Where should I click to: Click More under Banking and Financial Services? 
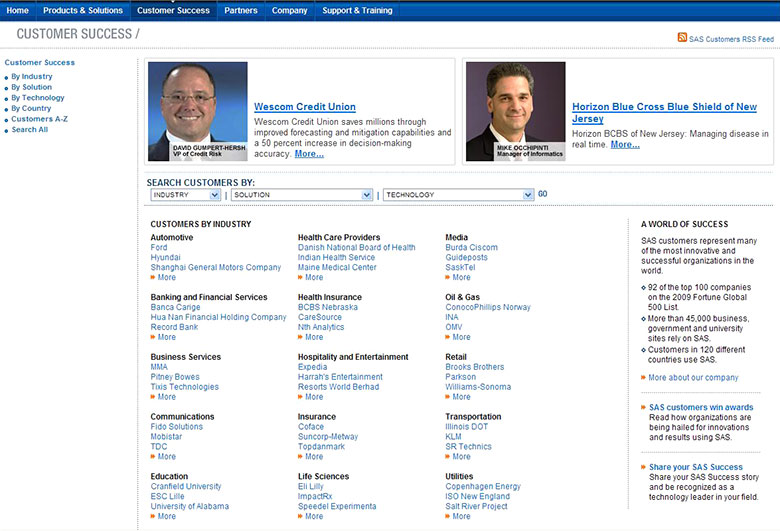click(166, 337)
